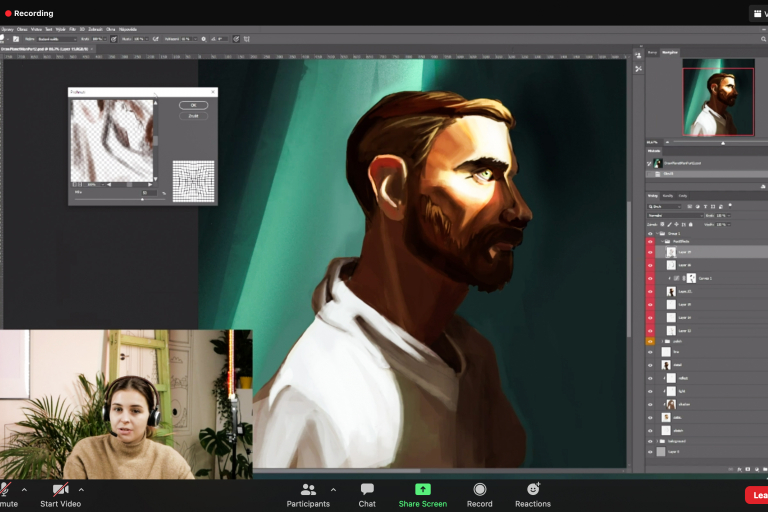The height and width of the screenshot is (512, 768).
Task: Open the symmetry paint options icon
Action: [x=246, y=39]
